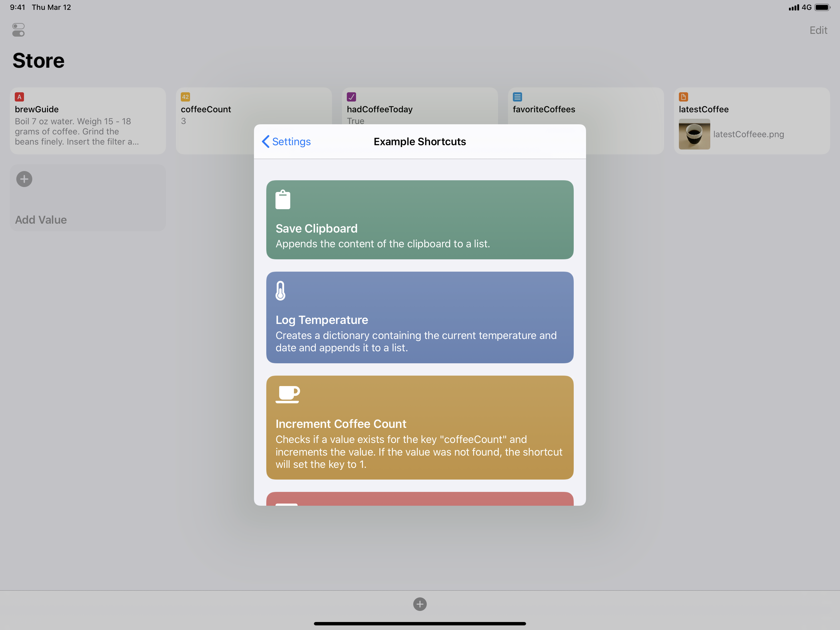This screenshot has width=840, height=630.
Task: Click the Add Value label
Action: (41, 220)
